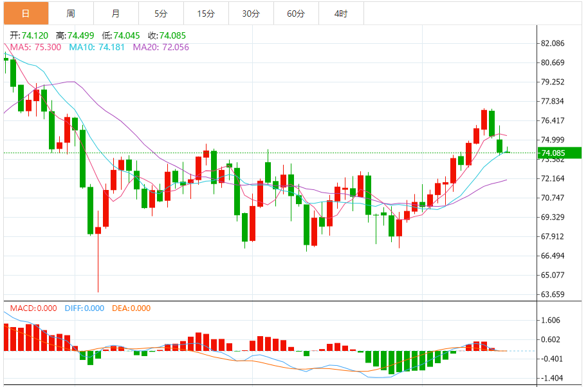Open the 30分 interval tab
This screenshot has width=588, height=387.
(x=251, y=14)
